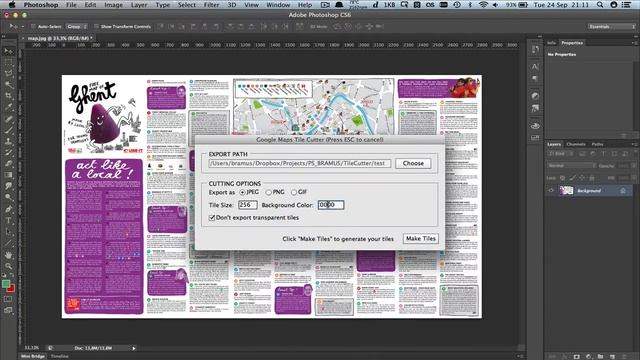The width and height of the screenshot is (640, 360).
Task: Select the Eraser tool
Action: [9, 163]
